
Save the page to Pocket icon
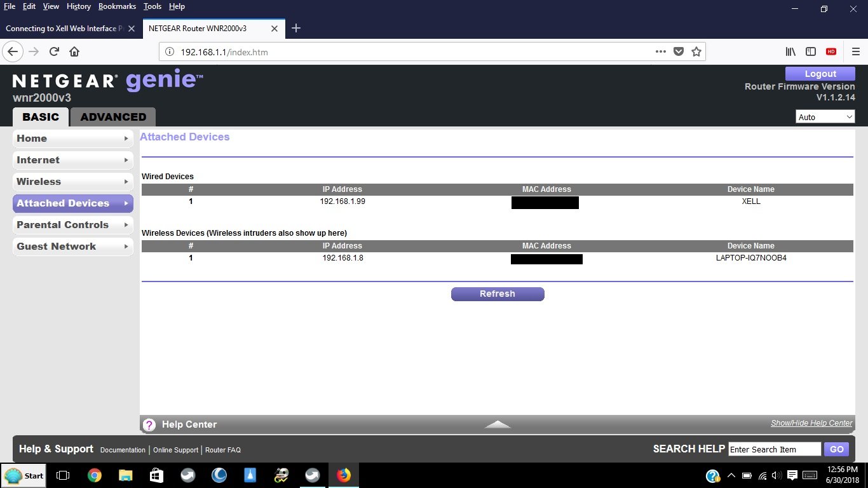679,51
